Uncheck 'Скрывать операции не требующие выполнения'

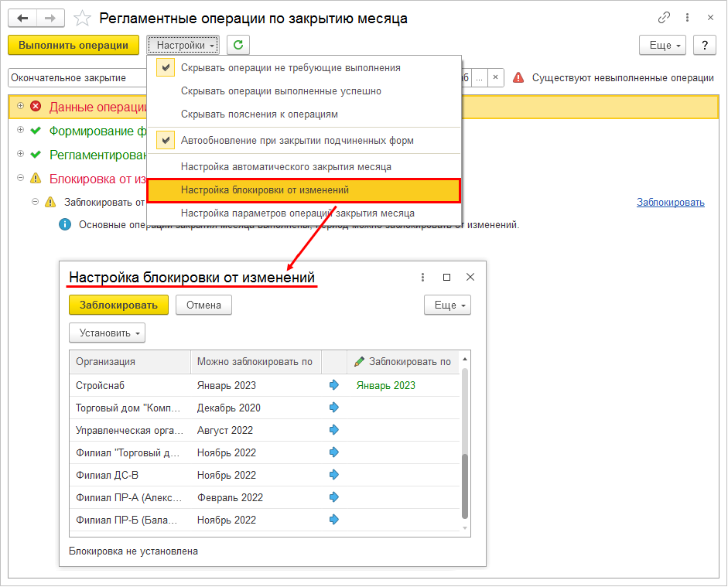tap(166, 68)
